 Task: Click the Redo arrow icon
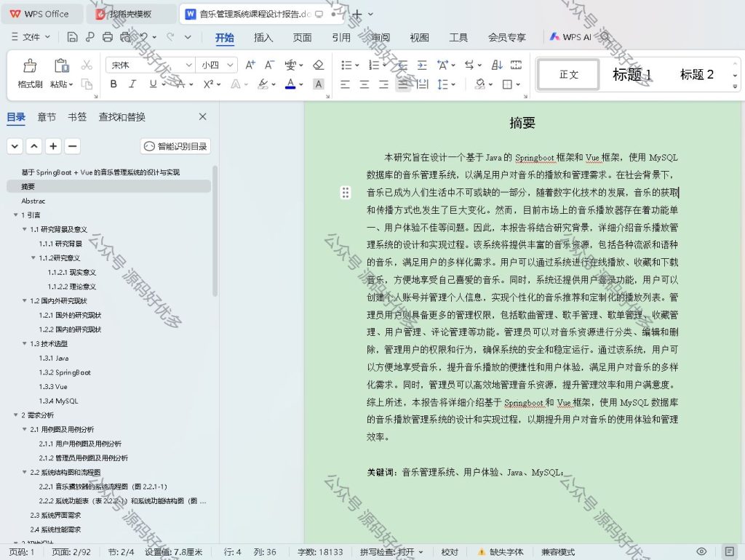click(170, 37)
